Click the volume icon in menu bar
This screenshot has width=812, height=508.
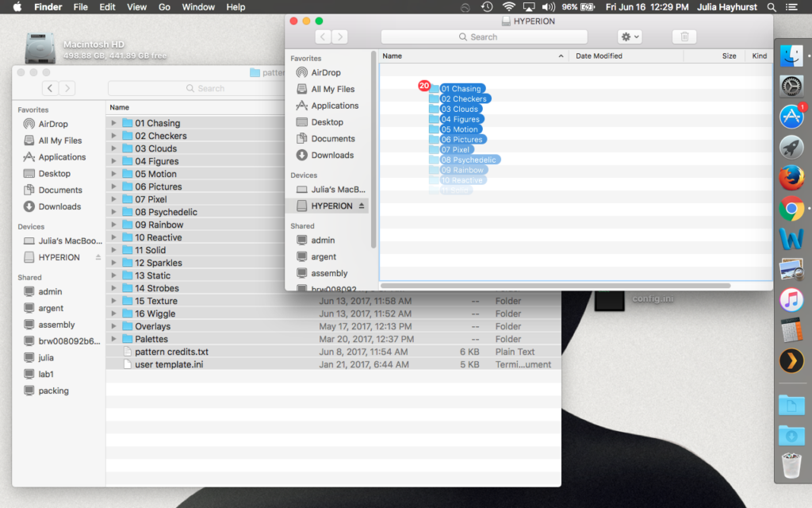pos(548,6)
